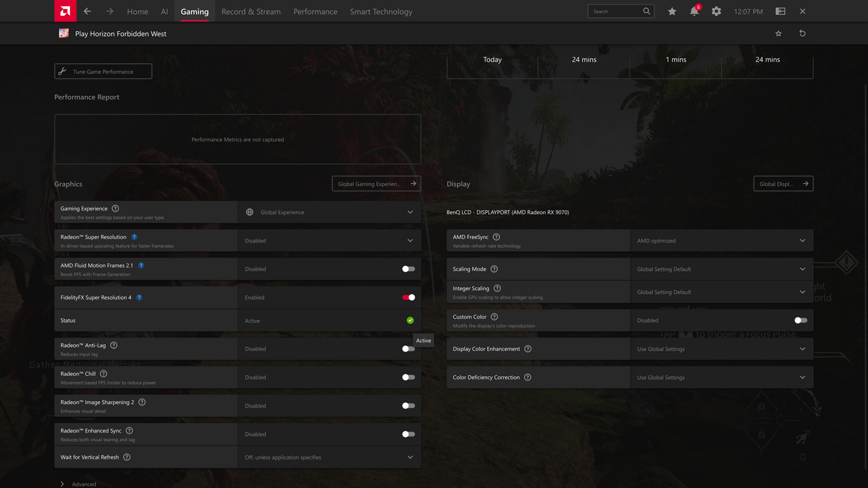Open help for Custom Color
This screenshot has height=488, width=868.
494,317
